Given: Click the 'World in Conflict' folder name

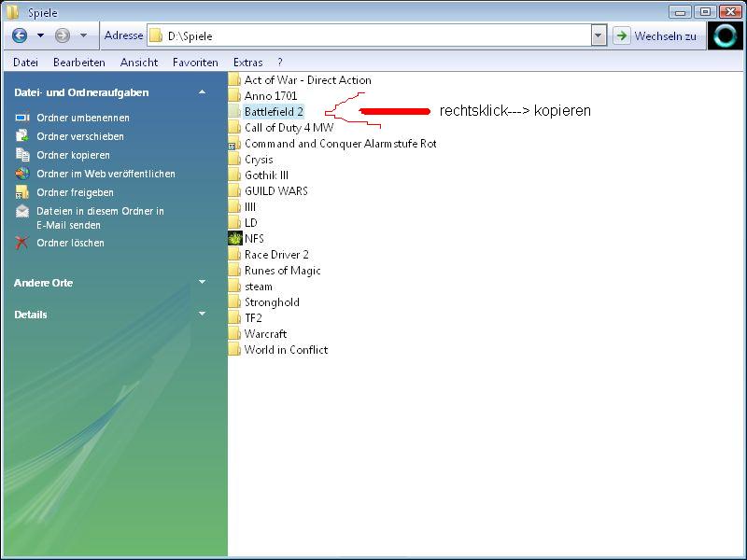Looking at the screenshot, I should (286, 349).
